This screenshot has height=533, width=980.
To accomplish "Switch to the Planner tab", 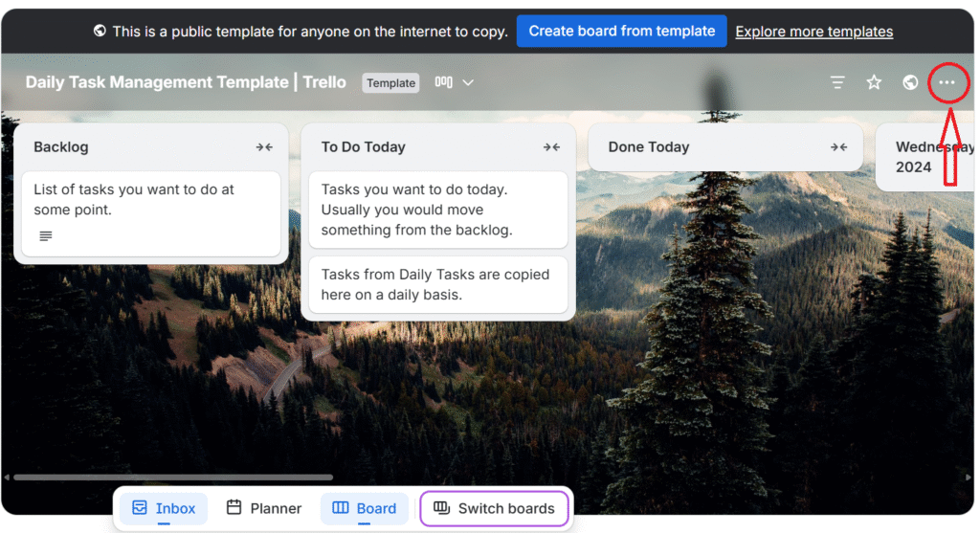I will pyautogui.click(x=264, y=509).
